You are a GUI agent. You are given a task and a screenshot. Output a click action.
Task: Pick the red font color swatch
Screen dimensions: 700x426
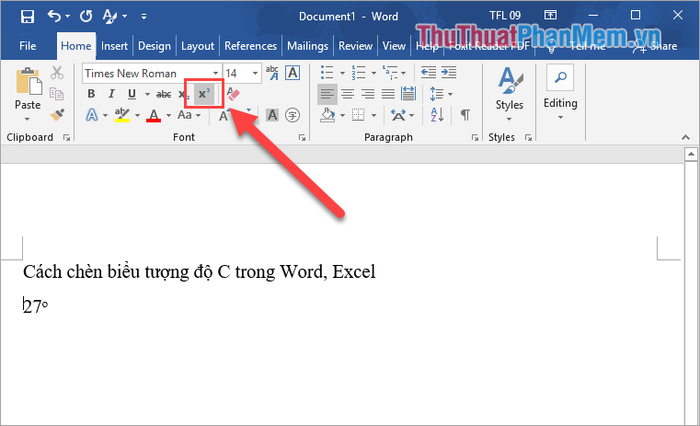[153, 115]
